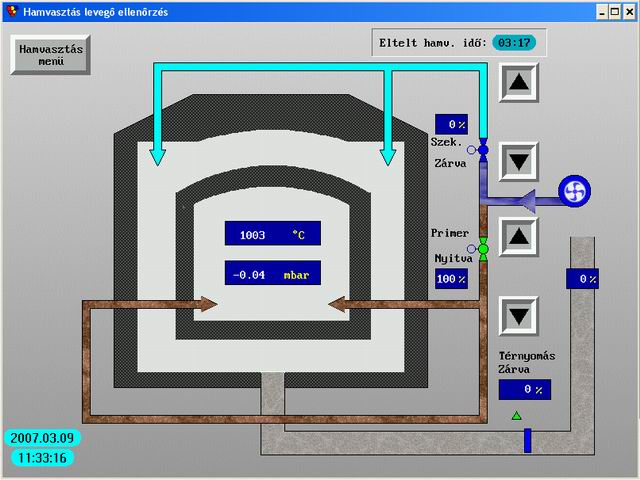Click the Primer label
The height and width of the screenshot is (480, 640).
(x=449, y=233)
